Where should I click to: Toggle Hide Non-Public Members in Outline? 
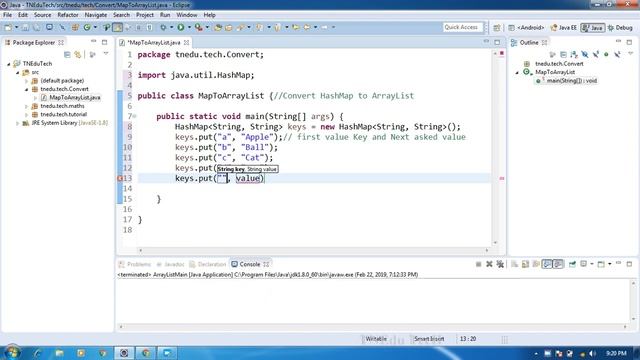click(x=607, y=54)
